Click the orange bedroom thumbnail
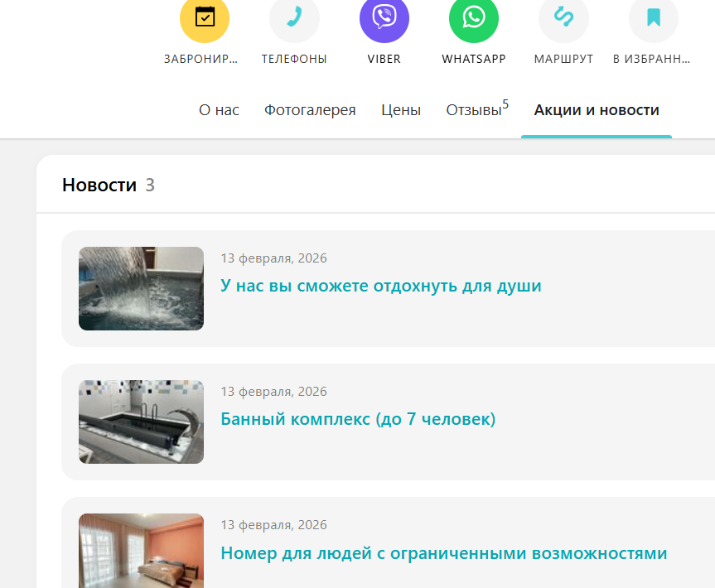The image size is (715, 588). (142, 551)
